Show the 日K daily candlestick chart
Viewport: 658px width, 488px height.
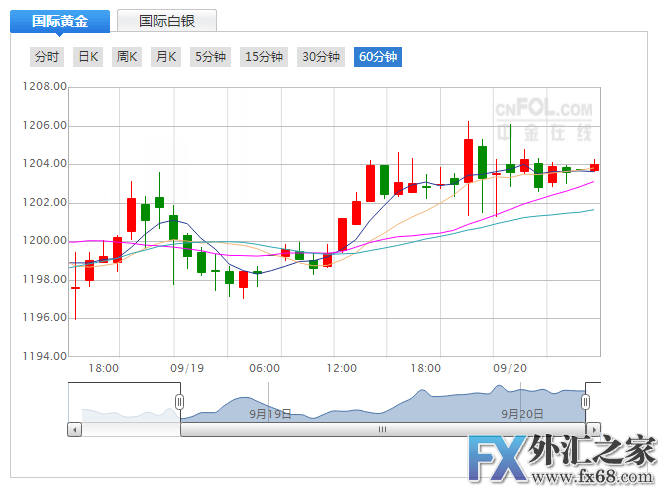tap(88, 57)
